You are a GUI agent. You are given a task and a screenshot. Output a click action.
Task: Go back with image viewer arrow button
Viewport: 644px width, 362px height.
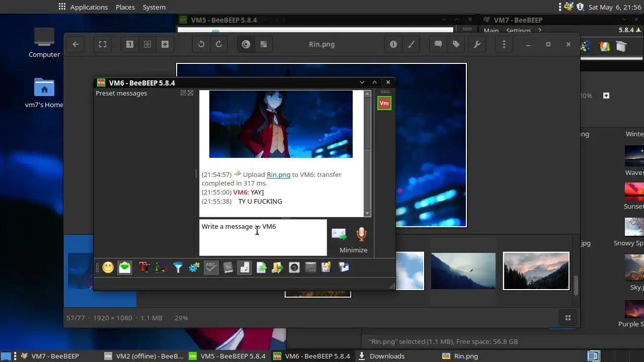(x=75, y=44)
